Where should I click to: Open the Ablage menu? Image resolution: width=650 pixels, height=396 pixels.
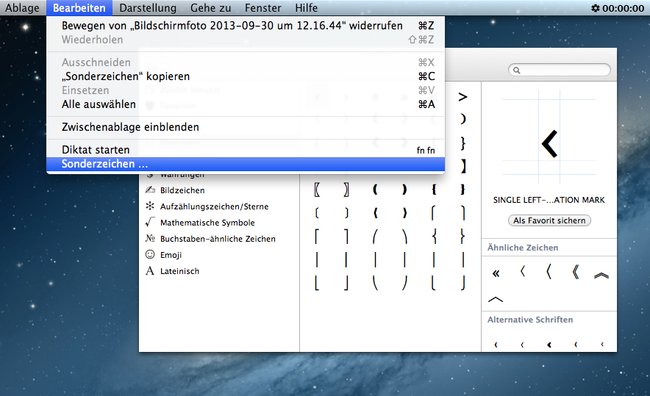tap(22, 8)
